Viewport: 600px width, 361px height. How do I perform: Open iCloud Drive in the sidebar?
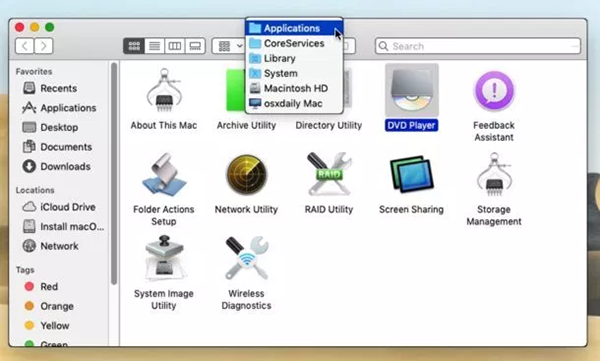pyautogui.click(x=59, y=207)
